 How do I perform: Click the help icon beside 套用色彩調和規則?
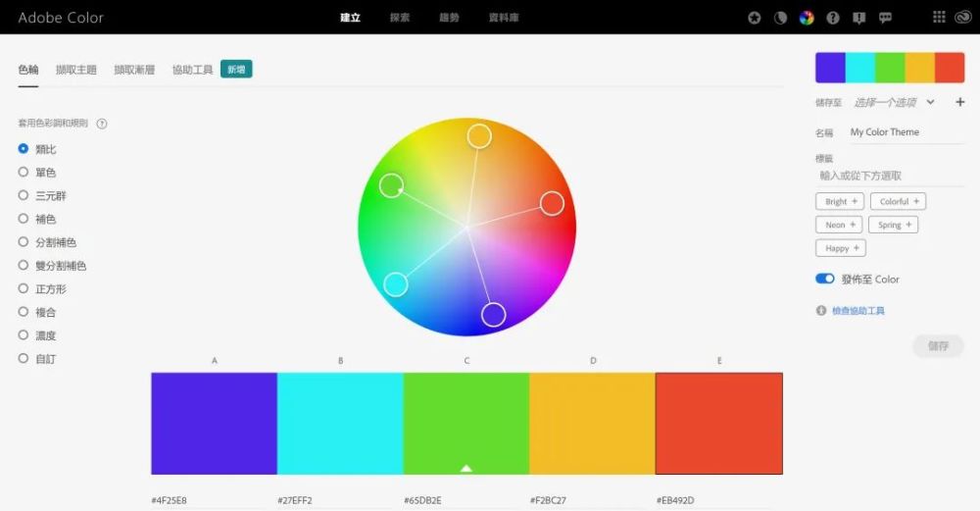pos(102,124)
